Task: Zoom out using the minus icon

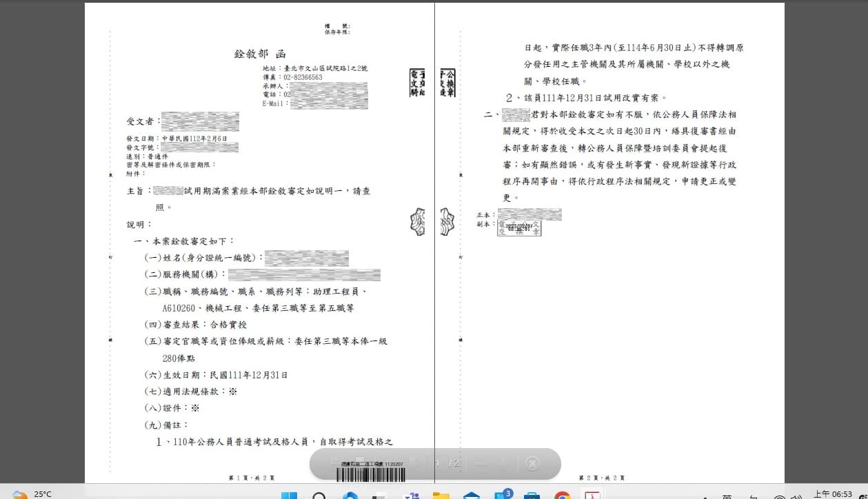Action: [479, 463]
